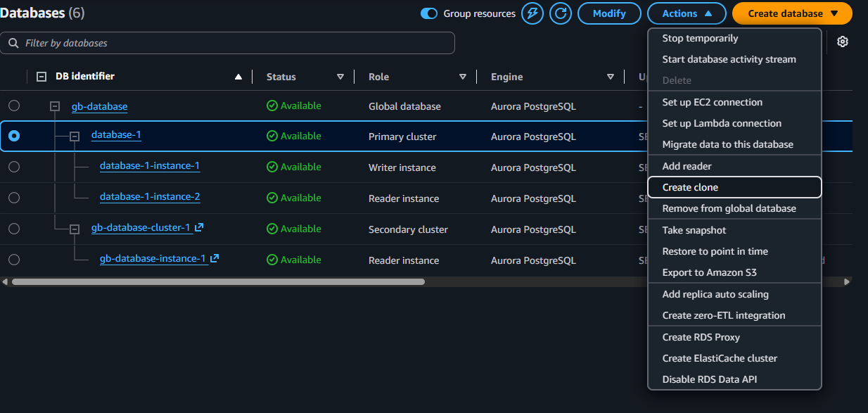
Task: Open the gb-database-cluster-1 link
Action: (141, 228)
